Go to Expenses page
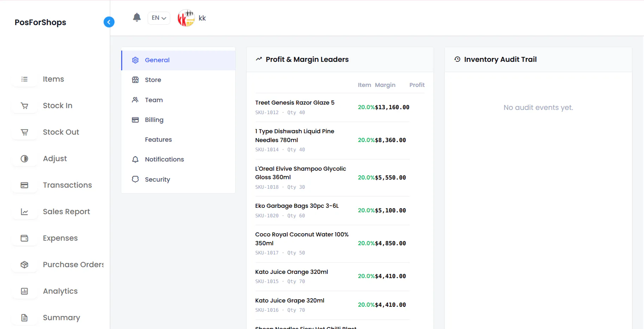 click(x=60, y=238)
